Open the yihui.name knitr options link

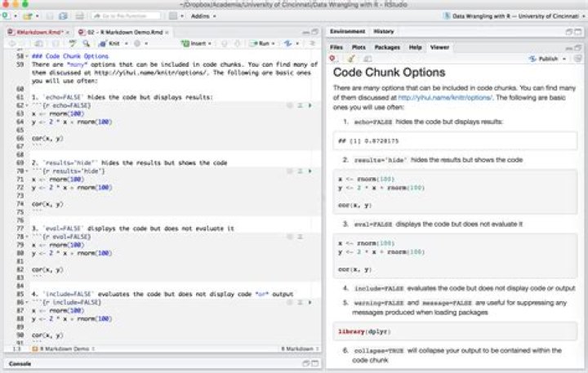(x=445, y=98)
